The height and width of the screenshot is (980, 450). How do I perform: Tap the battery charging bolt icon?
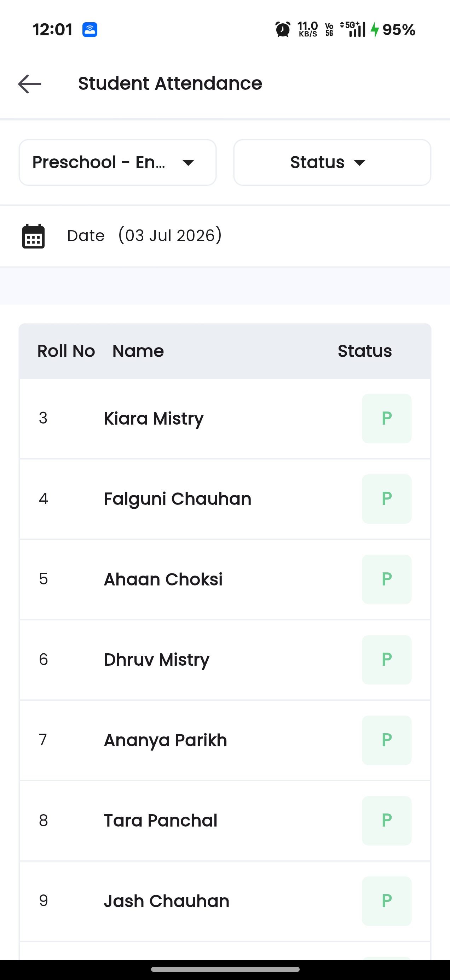375,29
